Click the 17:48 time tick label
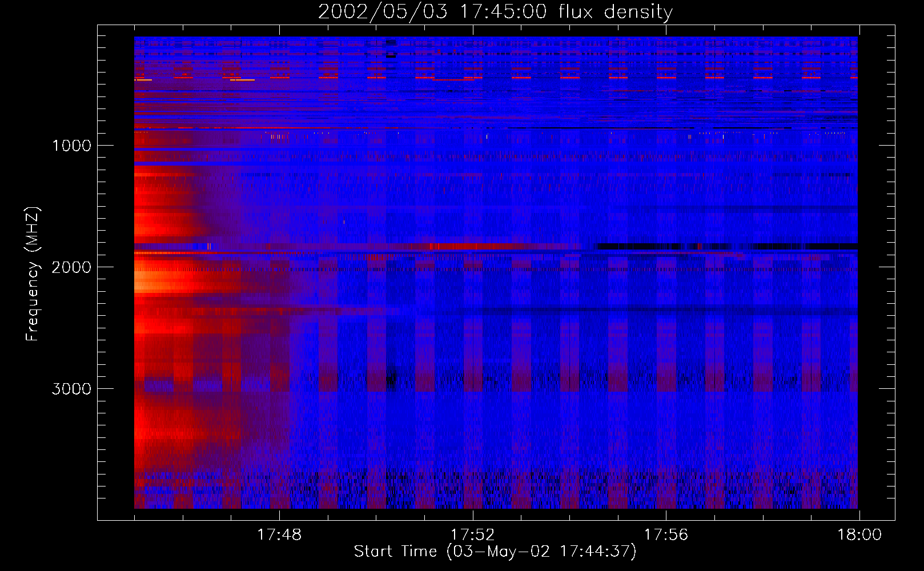Viewport: 924px width, 571px height. click(279, 535)
